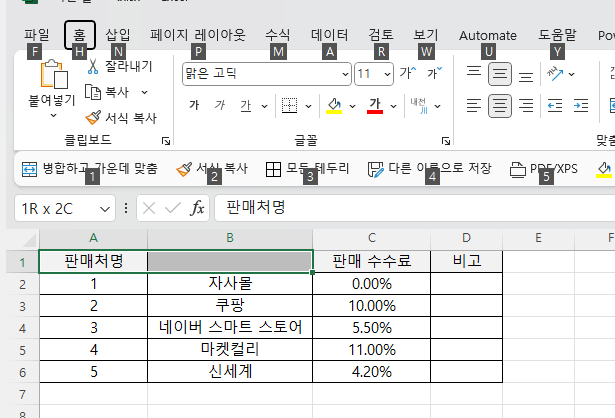Increase font size with the larger 가 icon
Screen dimensions: 615x418
(x=408, y=73)
